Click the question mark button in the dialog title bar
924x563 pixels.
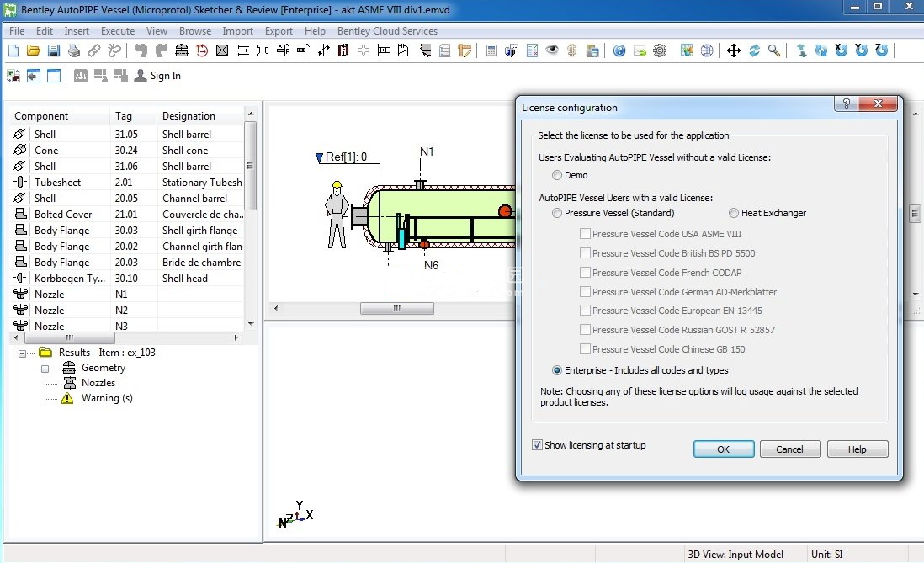point(847,104)
